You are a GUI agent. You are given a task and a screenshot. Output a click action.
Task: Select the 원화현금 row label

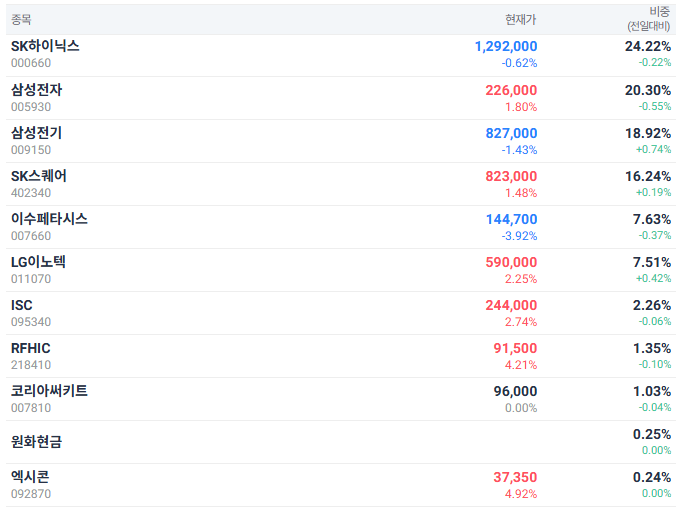[36, 442]
